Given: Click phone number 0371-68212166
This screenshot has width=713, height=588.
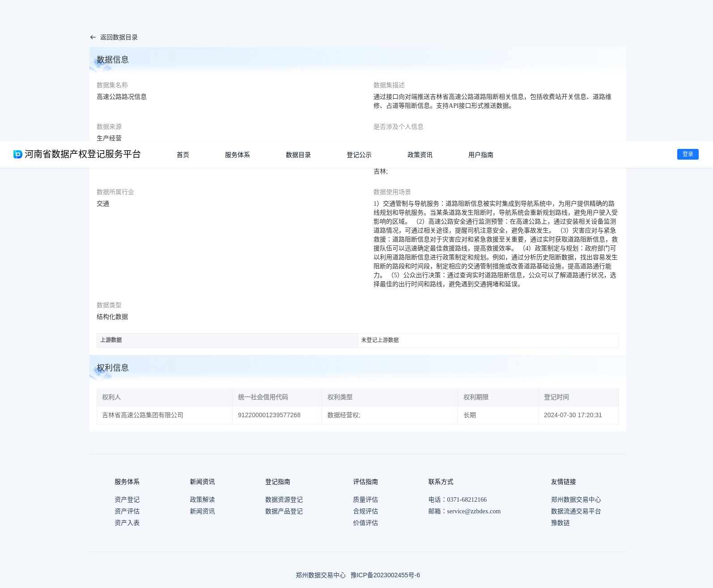Looking at the screenshot, I should (467, 499).
